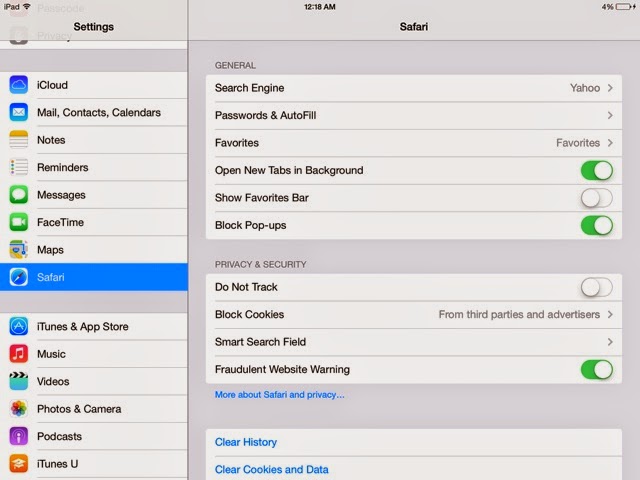
Task: Tap the Wi-Fi status icon
Action: pos(27,7)
